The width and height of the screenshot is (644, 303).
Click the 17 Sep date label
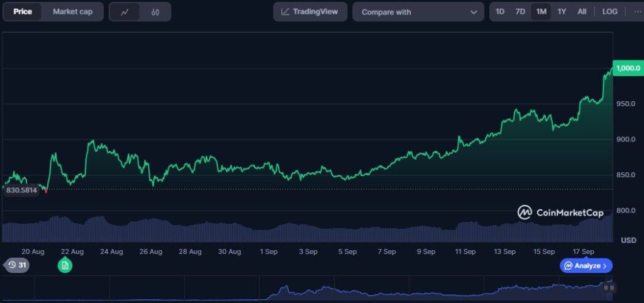tap(583, 251)
